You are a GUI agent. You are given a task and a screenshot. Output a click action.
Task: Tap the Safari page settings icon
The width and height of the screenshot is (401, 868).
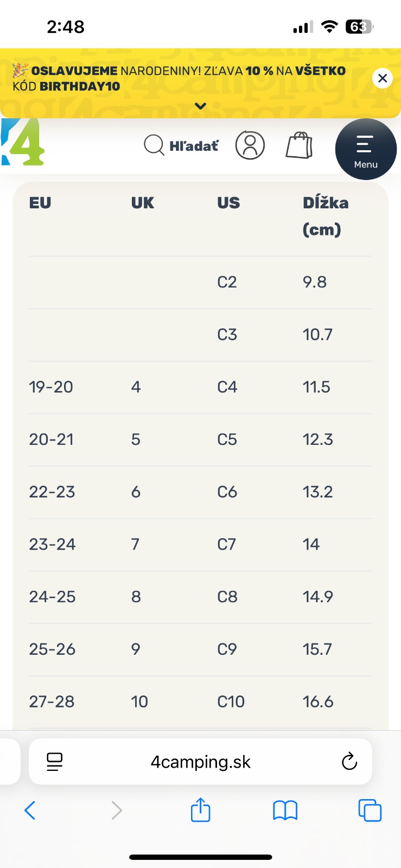click(54, 762)
